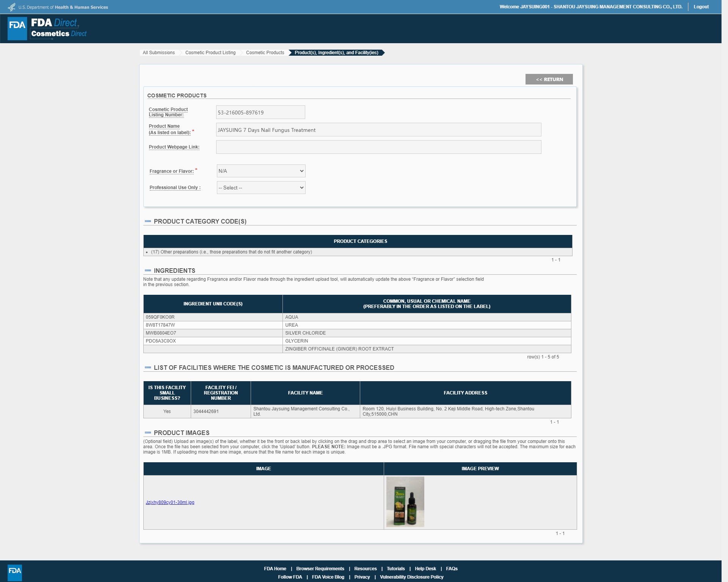Click the facility address cell
This screenshot has width=728, height=582.
point(465,411)
